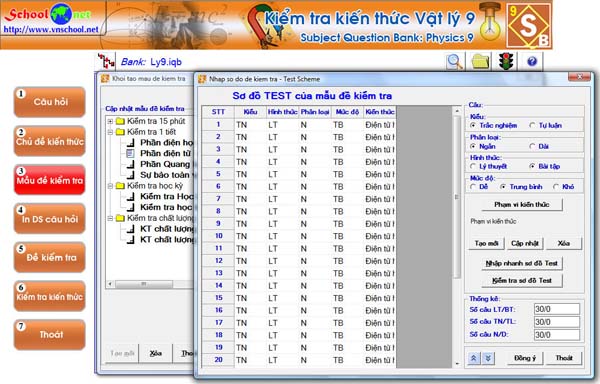Select the Phần điện học tree item

tap(166, 143)
